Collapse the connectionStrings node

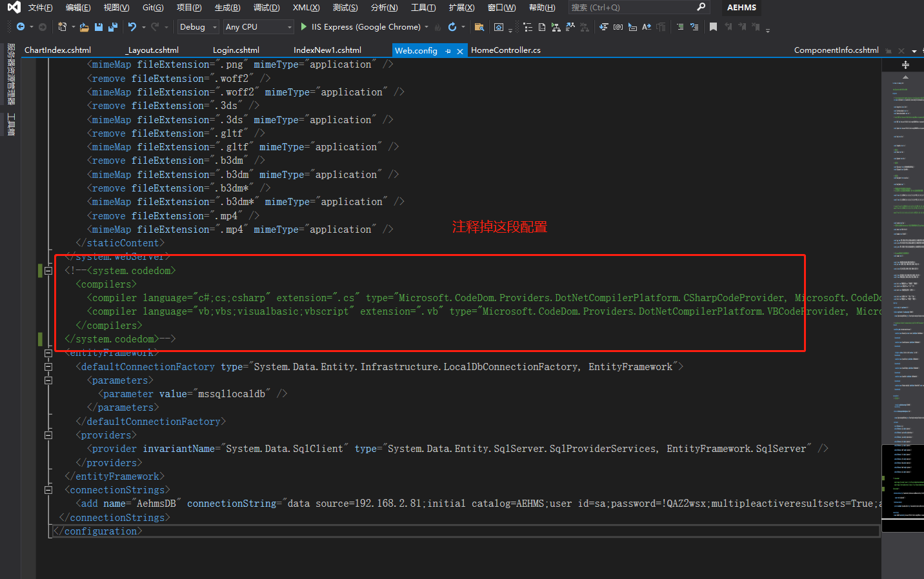coord(48,490)
